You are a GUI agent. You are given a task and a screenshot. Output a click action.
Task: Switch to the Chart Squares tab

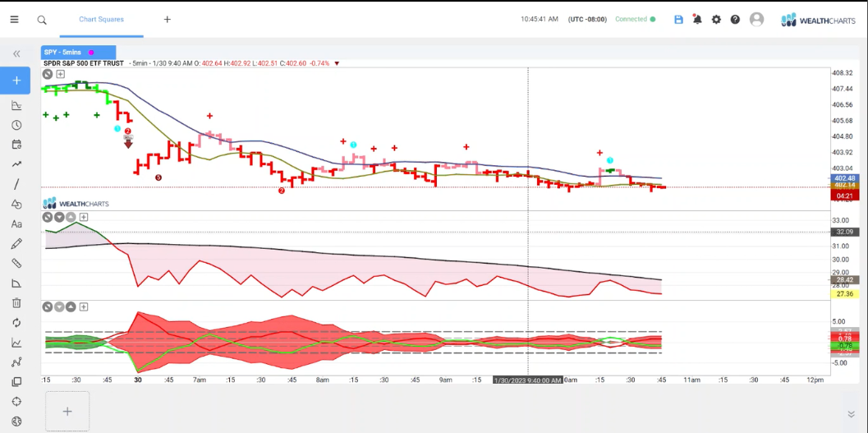[101, 20]
